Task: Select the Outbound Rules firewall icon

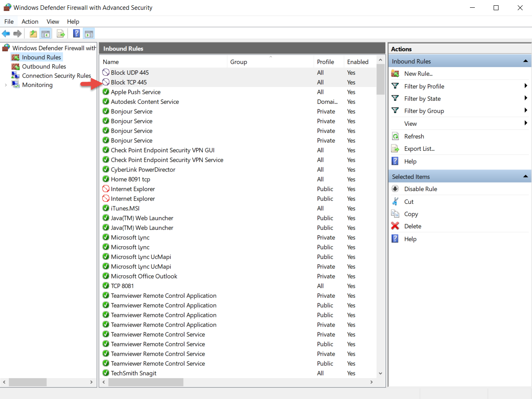Action: (16, 67)
